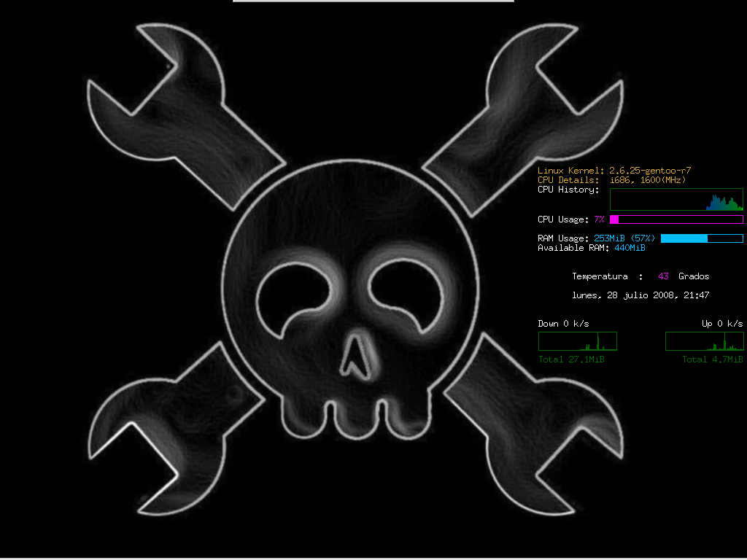Click the Linux Kernel version line

pyautogui.click(x=614, y=171)
